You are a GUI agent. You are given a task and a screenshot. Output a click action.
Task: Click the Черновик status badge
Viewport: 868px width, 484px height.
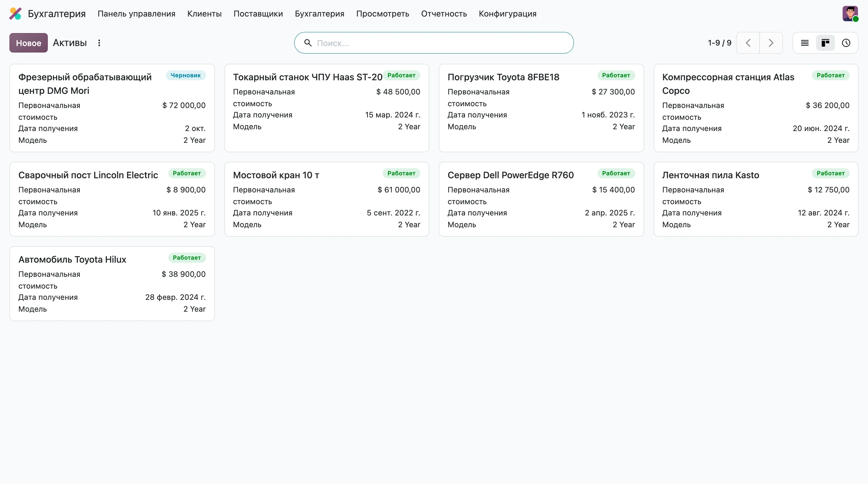click(x=186, y=76)
